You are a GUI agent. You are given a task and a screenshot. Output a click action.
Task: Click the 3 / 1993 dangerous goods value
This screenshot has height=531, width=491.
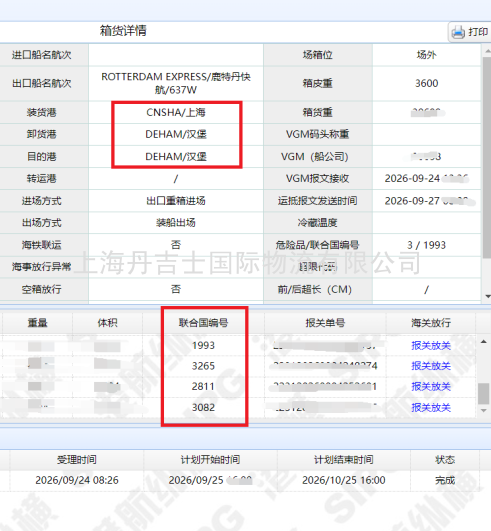426,245
